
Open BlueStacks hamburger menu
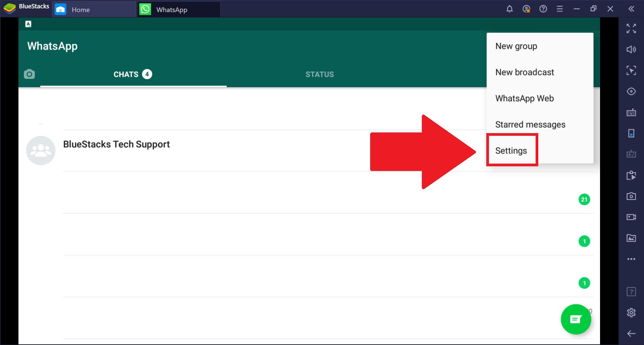click(x=559, y=9)
